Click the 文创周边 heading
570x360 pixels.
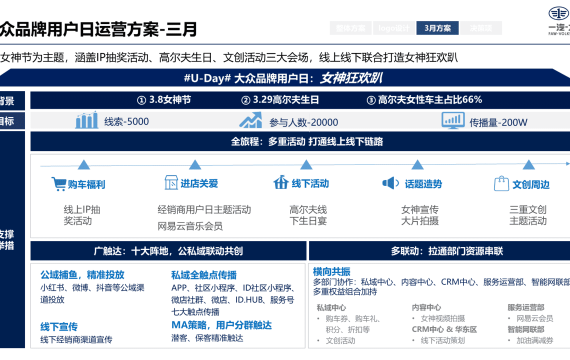pos(531,185)
